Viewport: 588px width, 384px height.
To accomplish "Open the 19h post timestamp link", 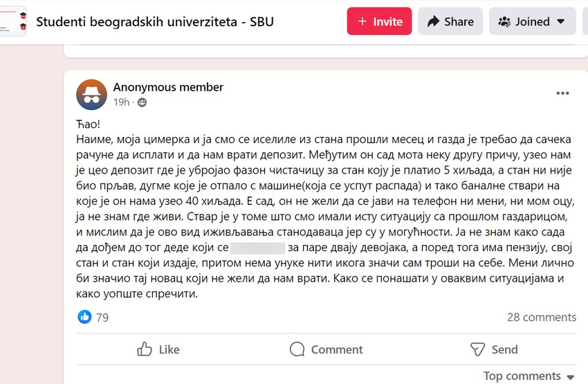I will pos(121,102).
